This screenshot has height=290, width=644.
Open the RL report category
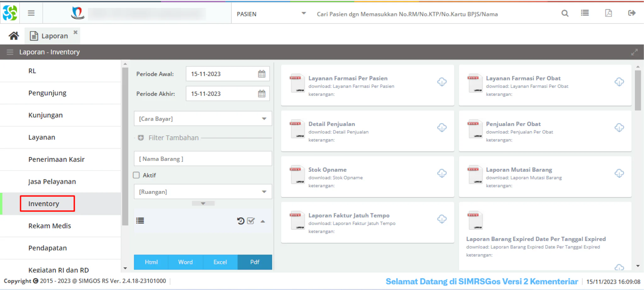tap(60, 71)
